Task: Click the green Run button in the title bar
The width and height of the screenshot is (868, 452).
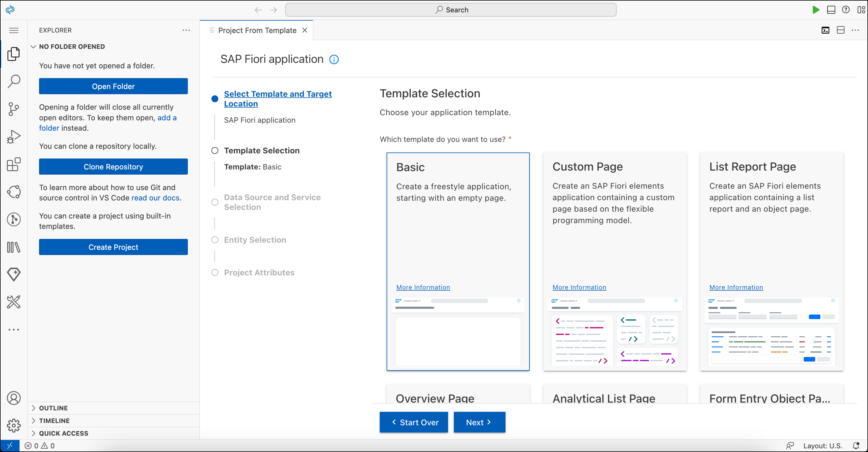Action: (816, 10)
